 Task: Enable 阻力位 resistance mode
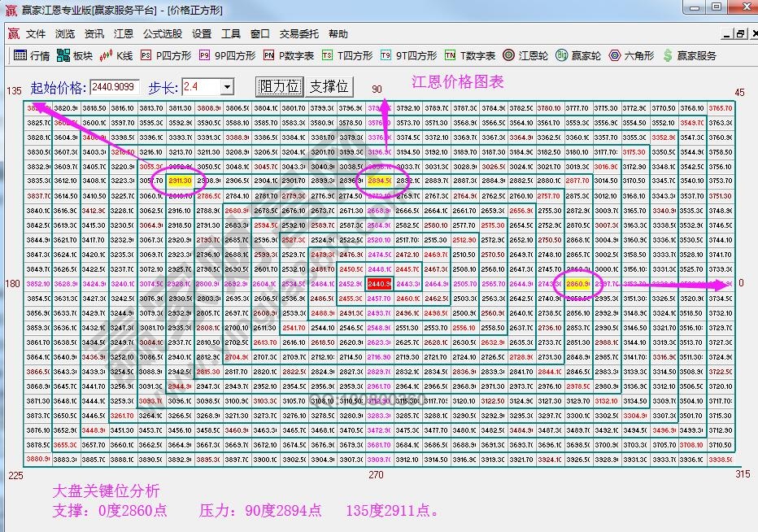point(278,86)
